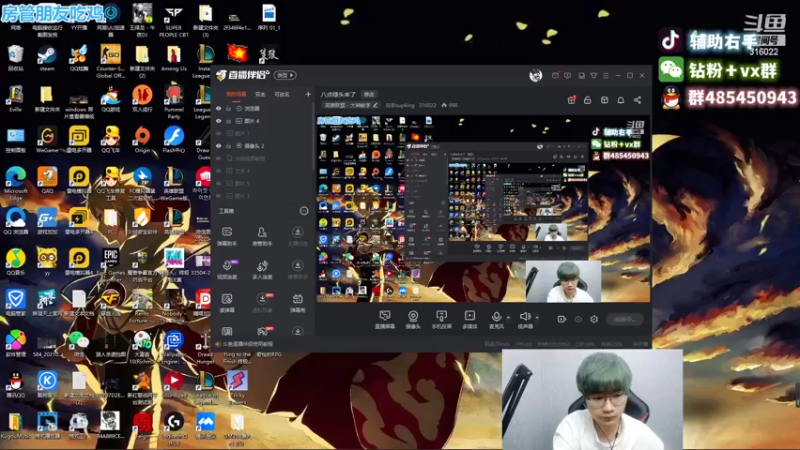Select 浏览器 source row
Viewport: 800px width, 450px height.
pyautogui.click(x=264, y=109)
